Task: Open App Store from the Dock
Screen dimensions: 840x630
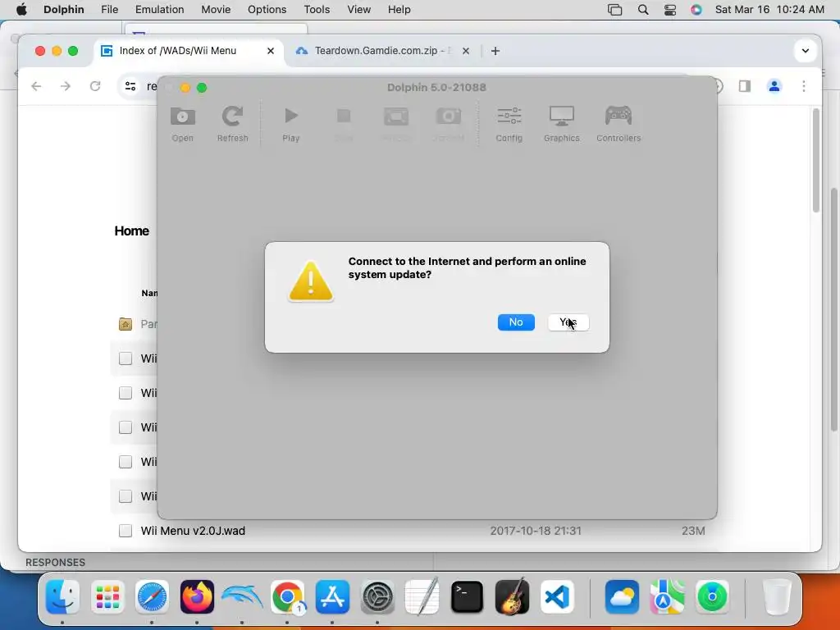Action: tap(332, 597)
